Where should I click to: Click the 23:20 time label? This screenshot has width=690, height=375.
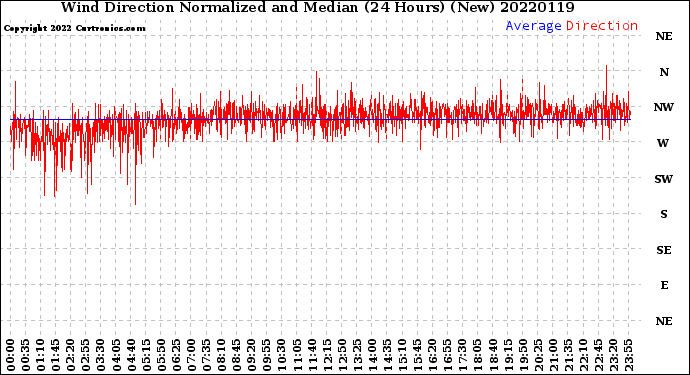click(x=613, y=355)
